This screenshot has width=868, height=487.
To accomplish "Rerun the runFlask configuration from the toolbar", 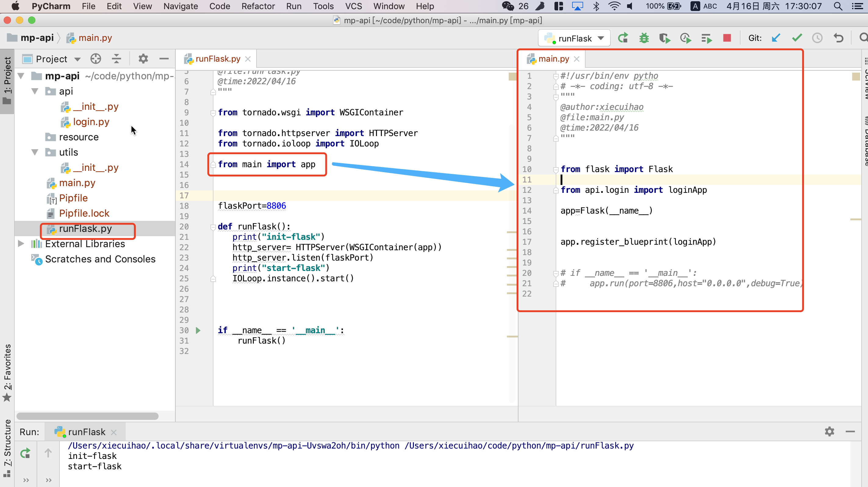I will pyautogui.click(x=623, y=38).
